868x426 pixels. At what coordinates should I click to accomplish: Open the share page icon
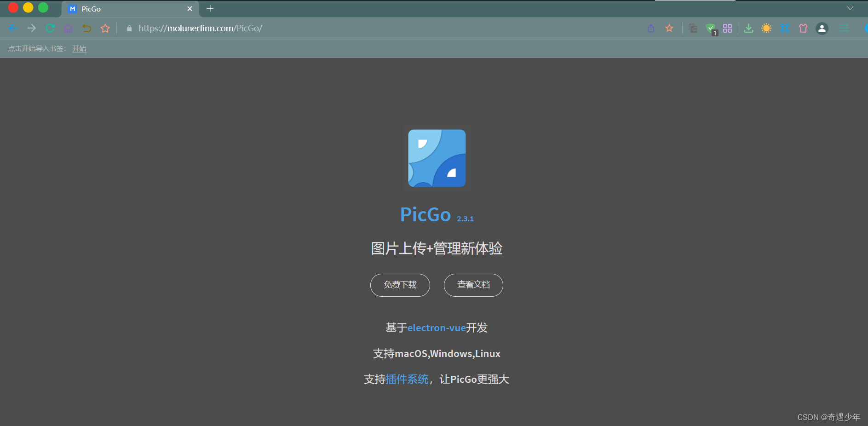[651, 28]
